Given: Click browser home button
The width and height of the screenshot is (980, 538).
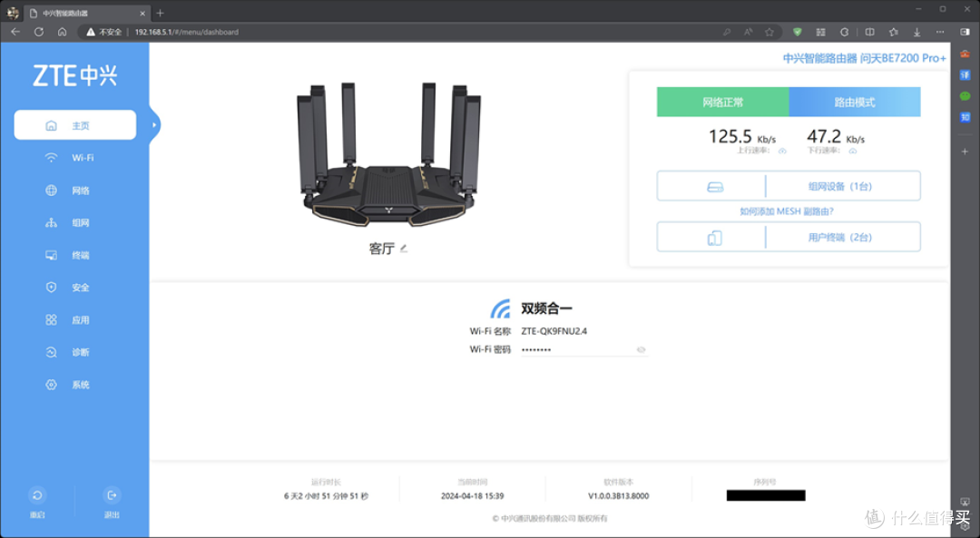Looking at the screenshot, I should (x=62, y=32).
